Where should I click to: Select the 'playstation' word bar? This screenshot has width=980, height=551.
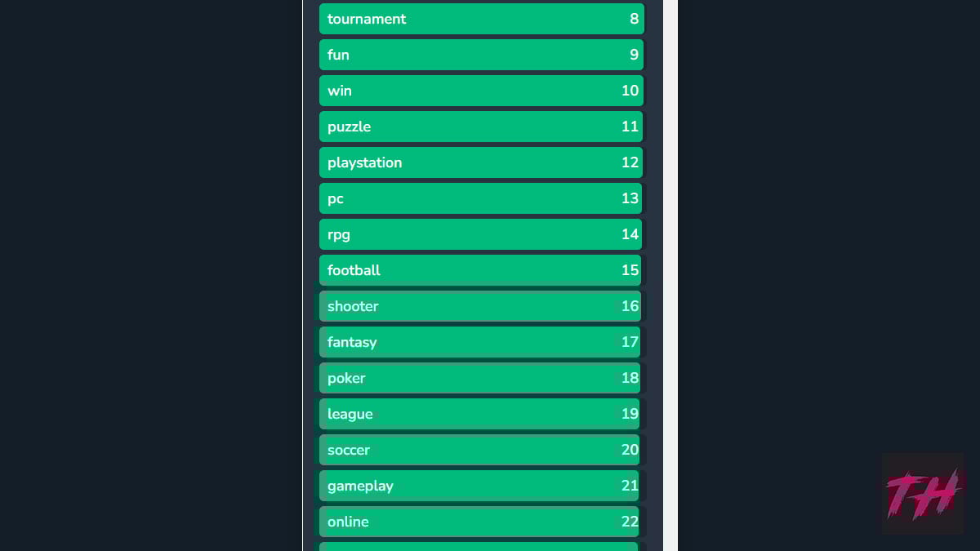point(481,162)
